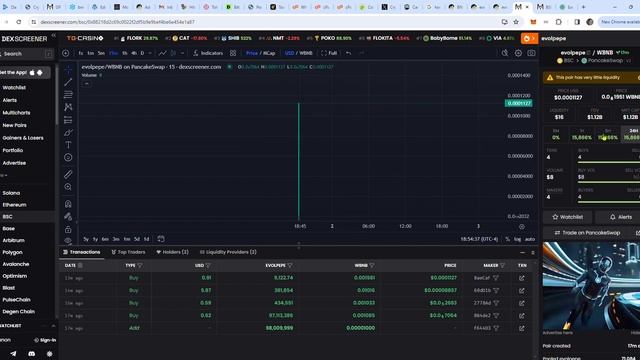Toggle log scale on chart
Screen dimensions: 640x360
point(517,239)
